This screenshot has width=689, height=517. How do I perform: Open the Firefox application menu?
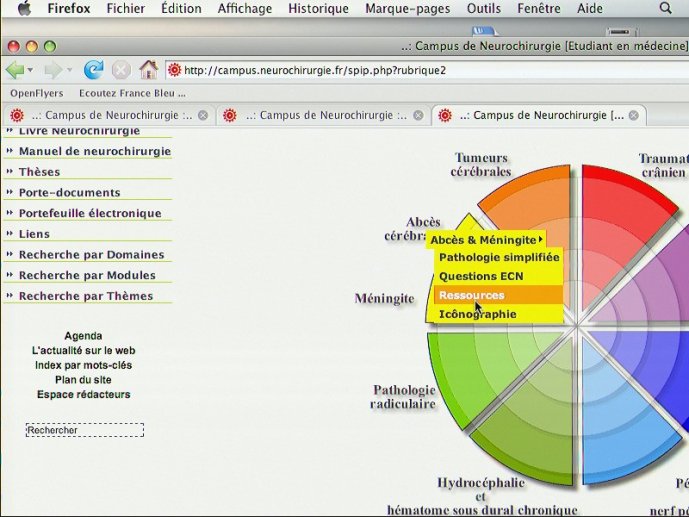69,8
